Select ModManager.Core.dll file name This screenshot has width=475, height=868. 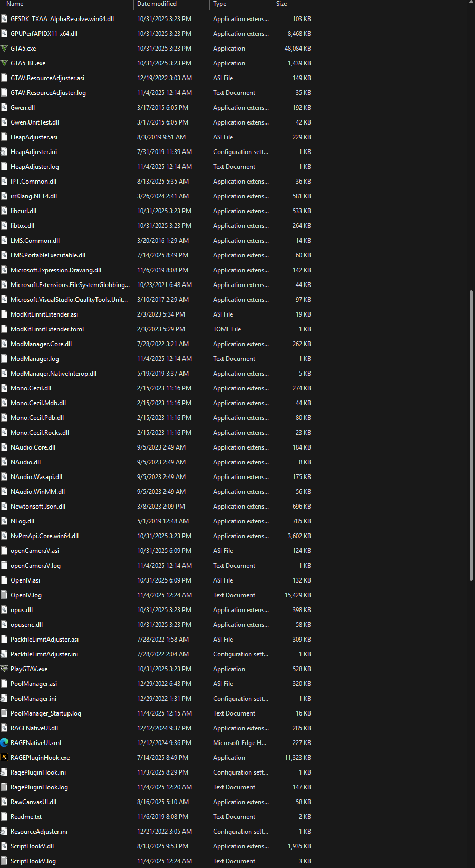41,344
